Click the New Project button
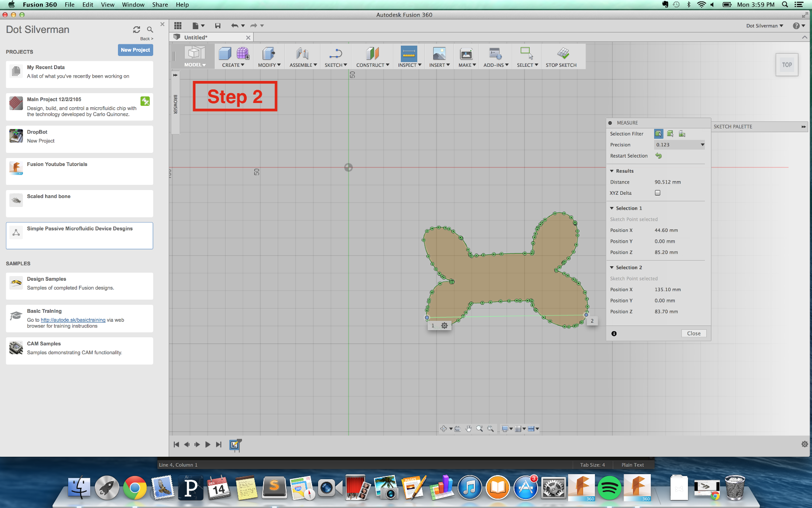 click(x=135, y=50)
